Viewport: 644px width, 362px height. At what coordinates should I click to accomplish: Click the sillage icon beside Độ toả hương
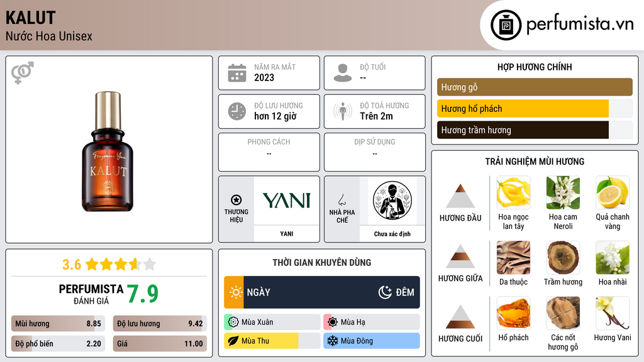tap(343, 112)
